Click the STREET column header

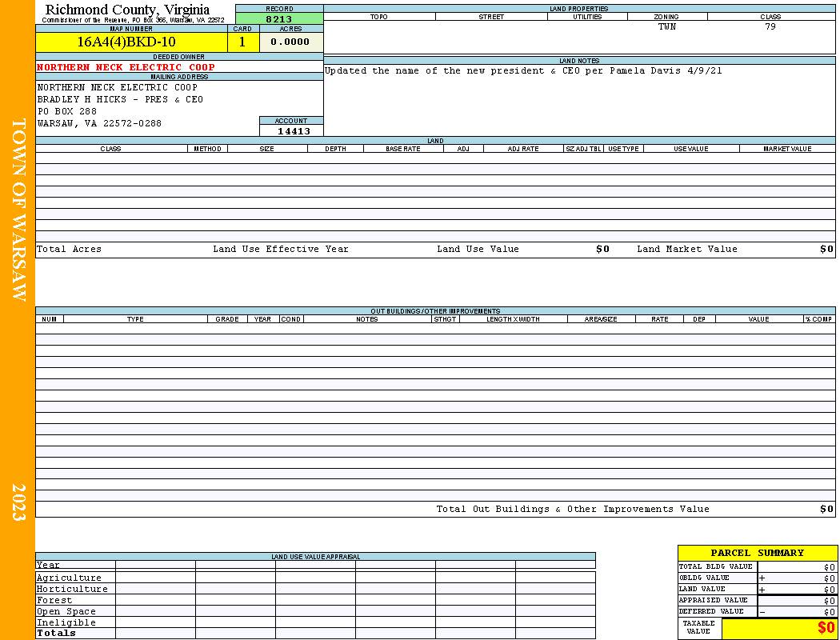491,17
